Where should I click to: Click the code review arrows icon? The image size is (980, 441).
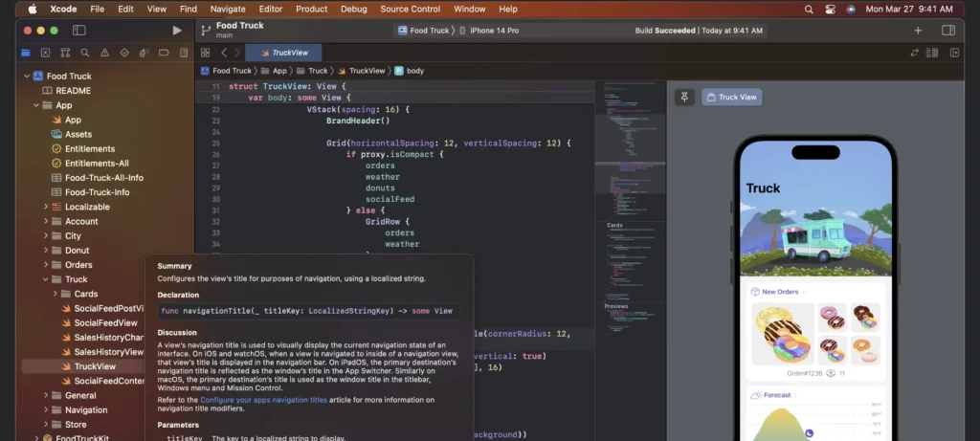pos(914,53)
